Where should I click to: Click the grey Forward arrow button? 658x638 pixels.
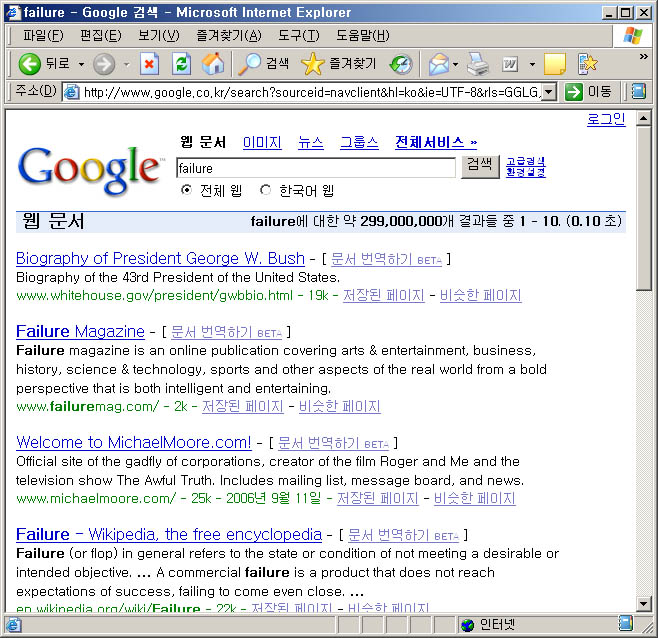pos(104,64)
